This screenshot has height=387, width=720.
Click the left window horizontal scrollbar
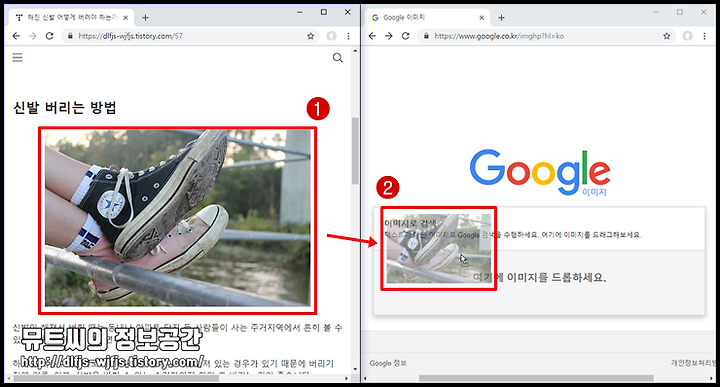click(x=117, y=379)
